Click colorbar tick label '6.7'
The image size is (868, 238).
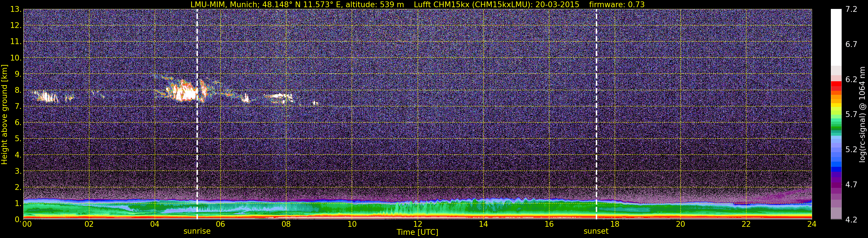click(x=851, y=44)
